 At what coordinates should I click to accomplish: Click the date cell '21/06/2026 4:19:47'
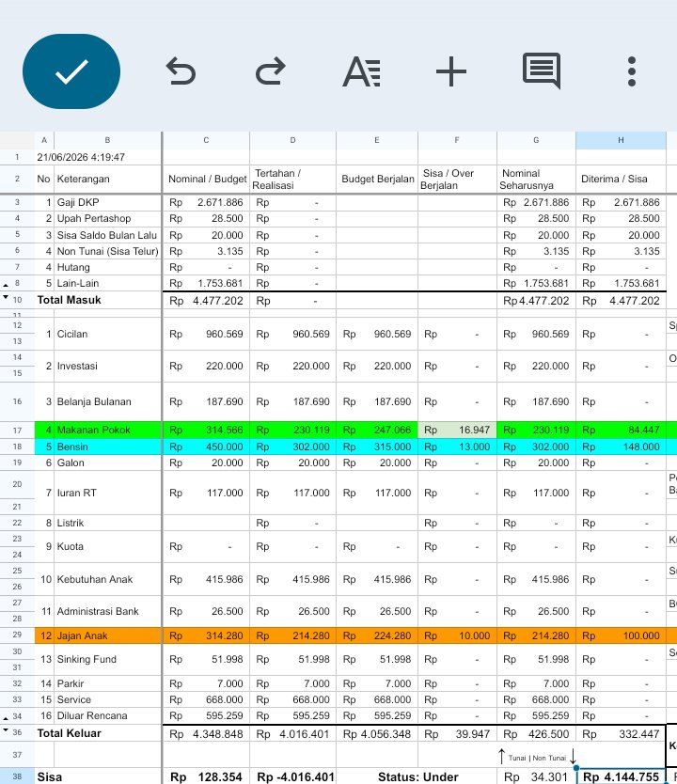coord(81,157)
